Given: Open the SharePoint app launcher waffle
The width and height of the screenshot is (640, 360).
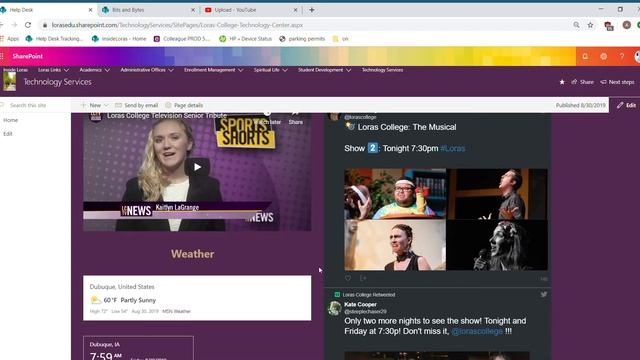Looking at the screenshot, I should tap(2, 56).
